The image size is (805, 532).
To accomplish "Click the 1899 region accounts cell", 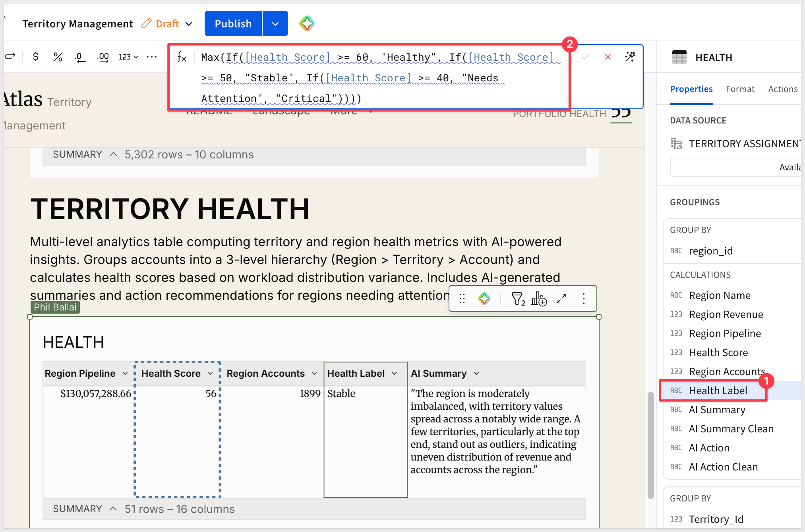I will coord(310,393).
